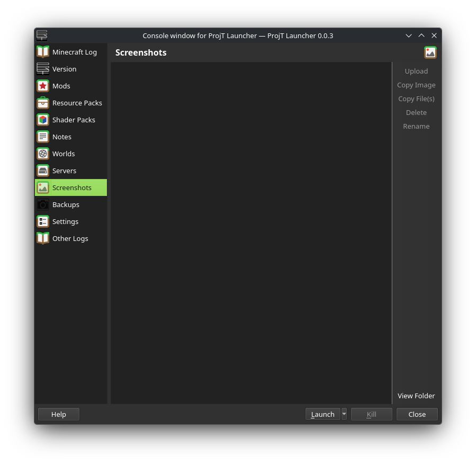
Task: Open the Resource Packs package icon
Action: pos(43,102)
